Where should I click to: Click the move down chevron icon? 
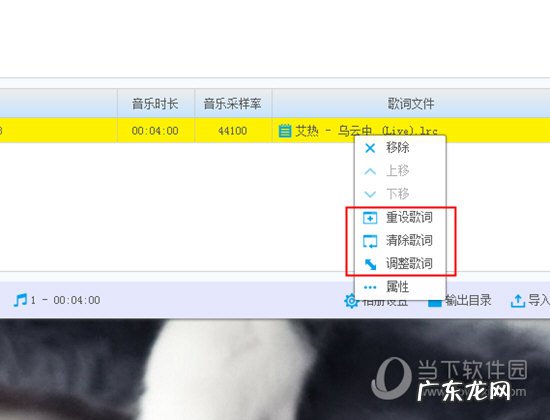point(370,194)
